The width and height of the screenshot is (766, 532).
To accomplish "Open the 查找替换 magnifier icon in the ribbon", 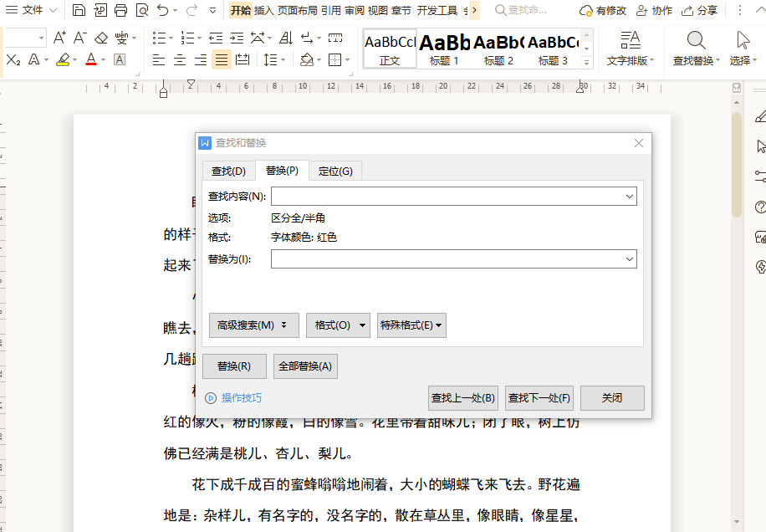I will click(x=696, y=40).
